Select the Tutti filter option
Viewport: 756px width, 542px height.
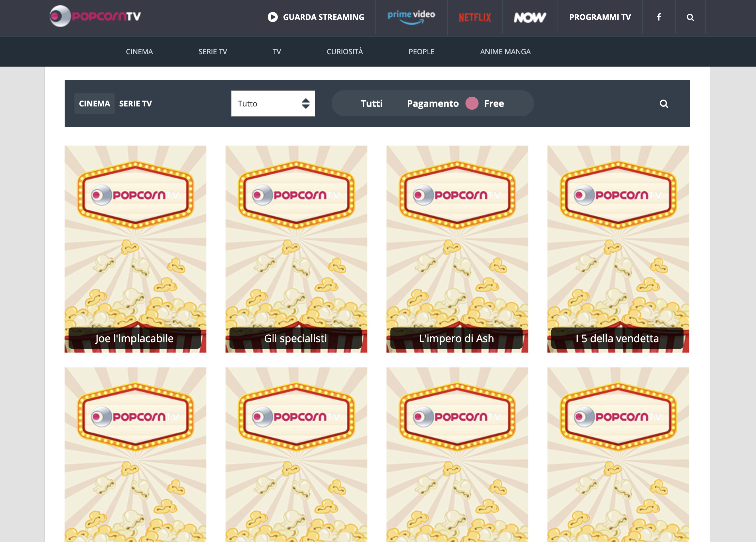[371, 103]
